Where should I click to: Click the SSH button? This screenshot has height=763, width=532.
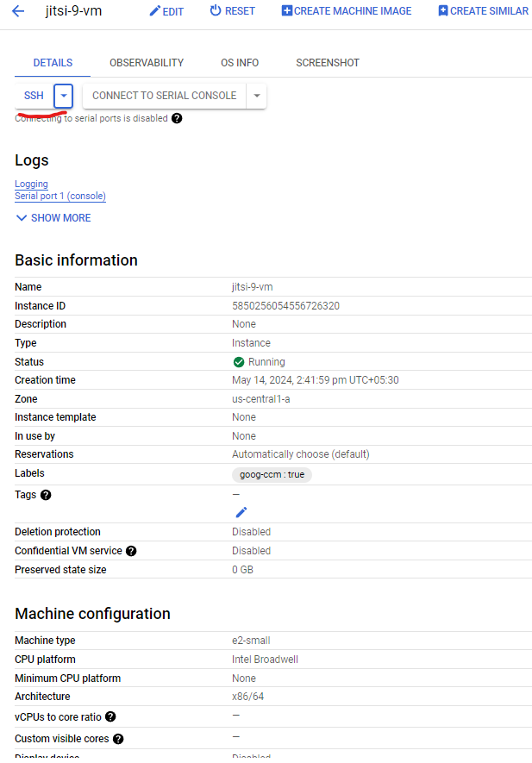coord(34,96)
